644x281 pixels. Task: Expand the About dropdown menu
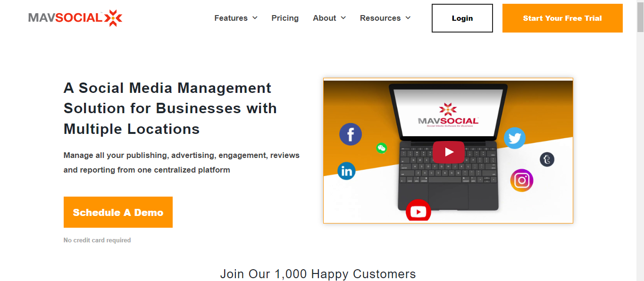329,18
